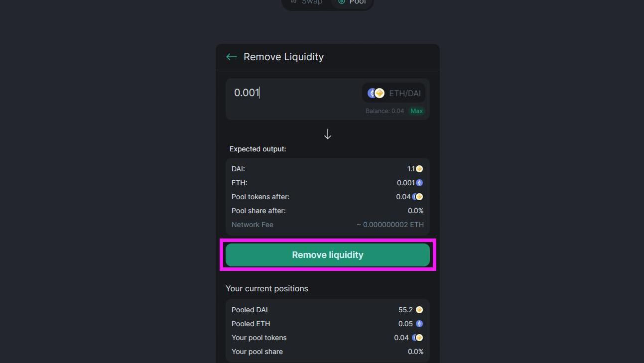Confirm with the Remove liquidity button
Viewport: 644px width, 363px height.
(x=328, y=255)
